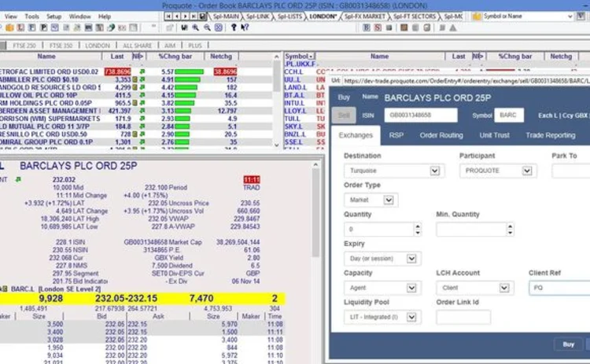Click the Buy button at bottom of order form
This screenshot has width=590, height=364.
point(568,344)
